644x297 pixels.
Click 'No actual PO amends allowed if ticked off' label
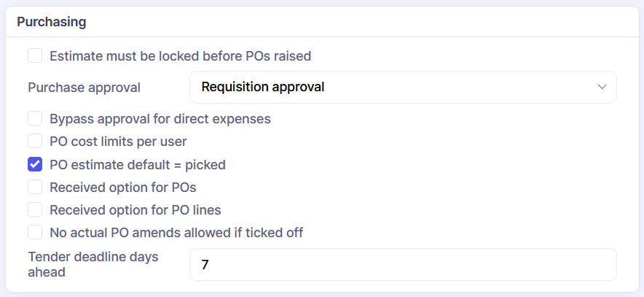(176, 232)
